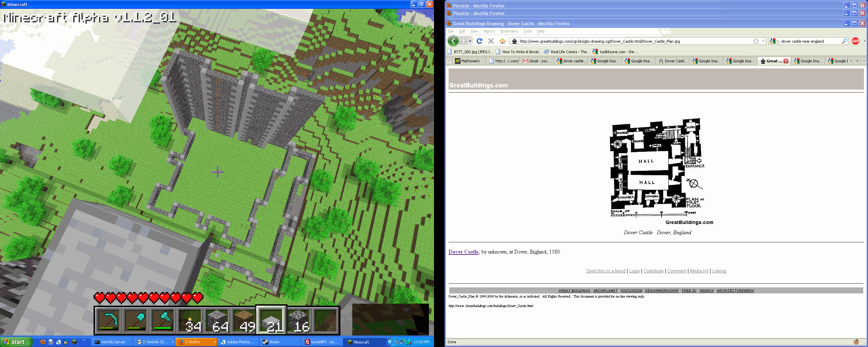Switch to lowercase dover castle... tab
The width and height of the screenshot is (868, 347).
pos(571,61)
